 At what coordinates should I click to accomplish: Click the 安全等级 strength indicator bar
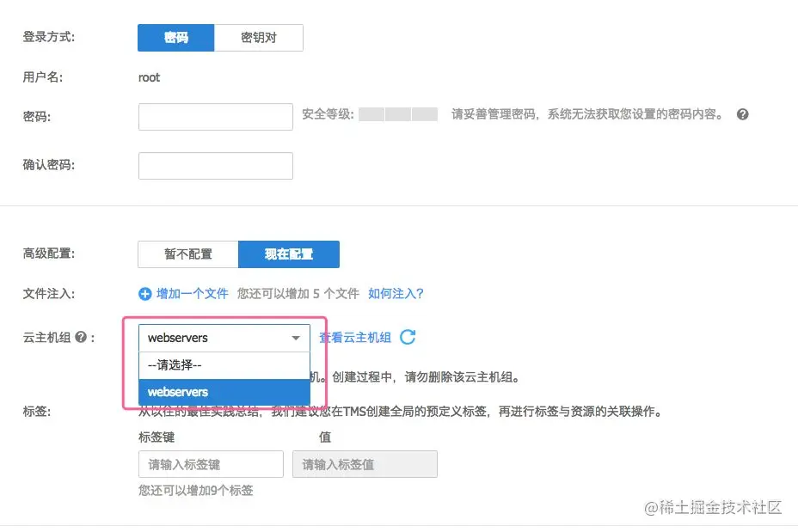[398, 114]
